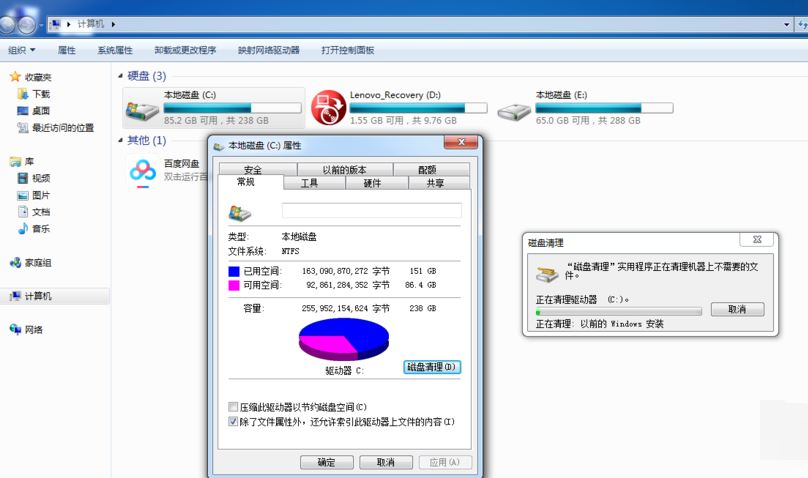
Task: Click 网络 in the sidebar
Action: click(x=33, y=329)
